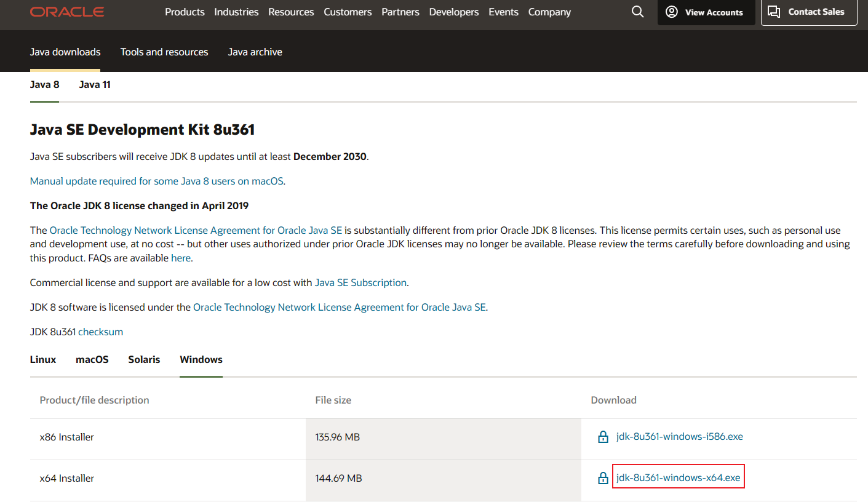
Task: Download jdk-8u361-windows-i586.exe
Action: [679, 437]
